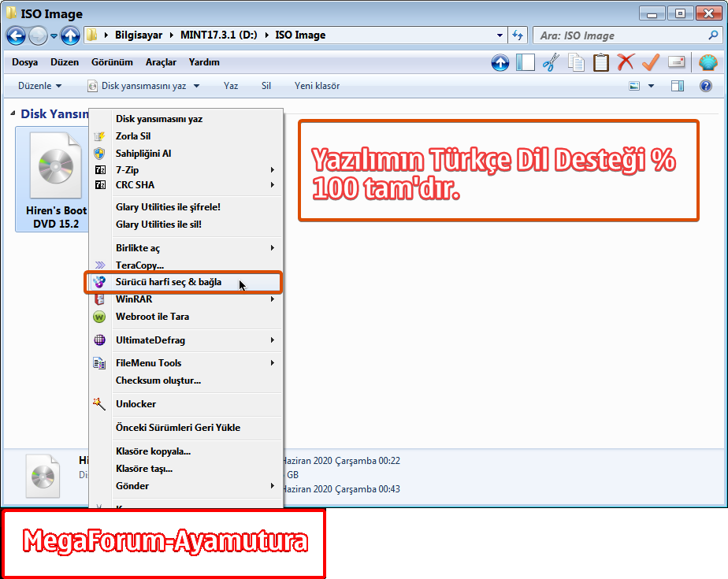Click the change view icon
The image size is (728, 579).
[x=634, y=86]
